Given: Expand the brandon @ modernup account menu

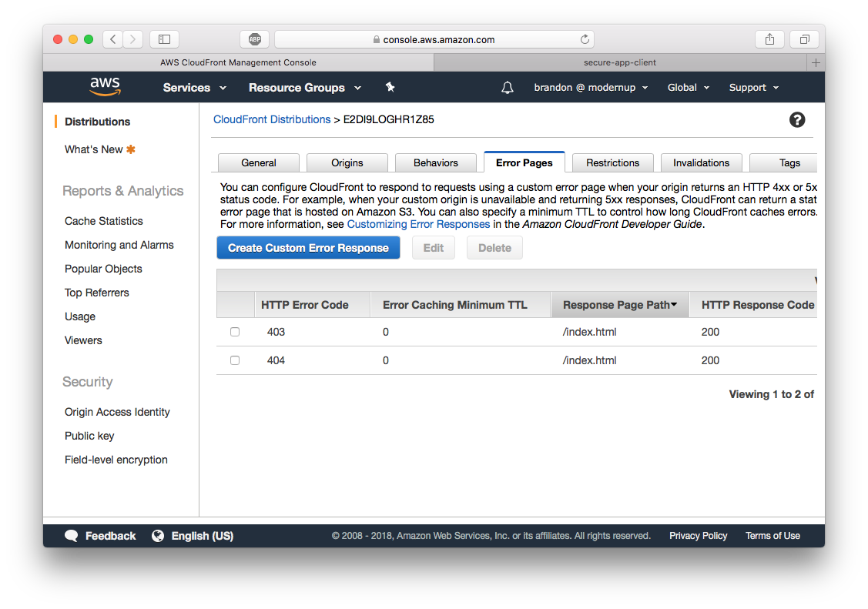Looking at the screenshot, I should [591, 88].
